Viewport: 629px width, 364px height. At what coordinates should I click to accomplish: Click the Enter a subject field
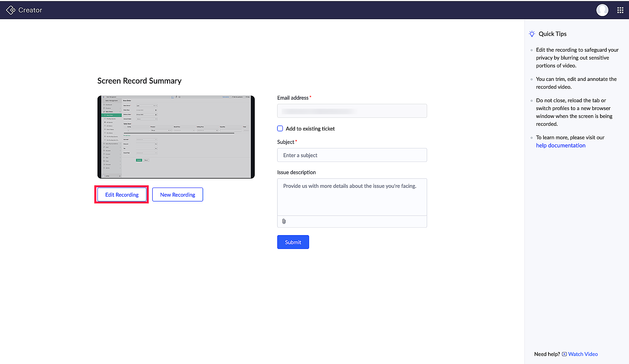(352, 155)
